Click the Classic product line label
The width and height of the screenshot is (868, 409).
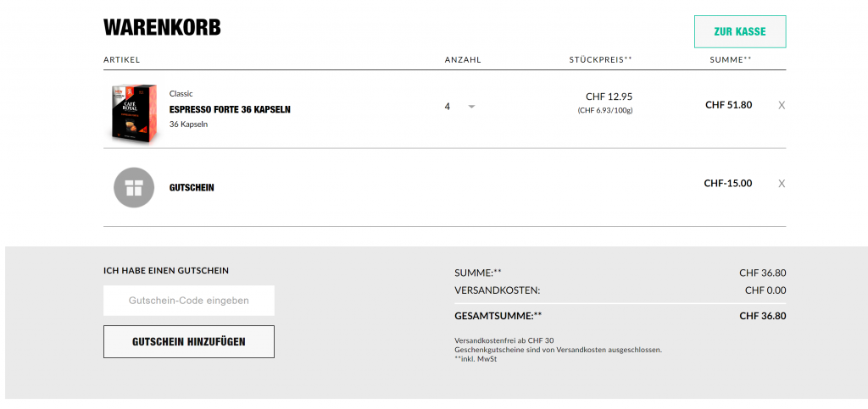point(181,93)
